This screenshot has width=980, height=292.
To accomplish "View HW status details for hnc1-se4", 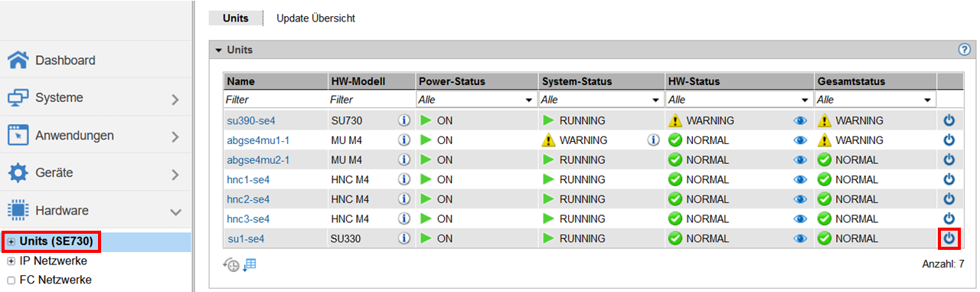I will [801, 179].
